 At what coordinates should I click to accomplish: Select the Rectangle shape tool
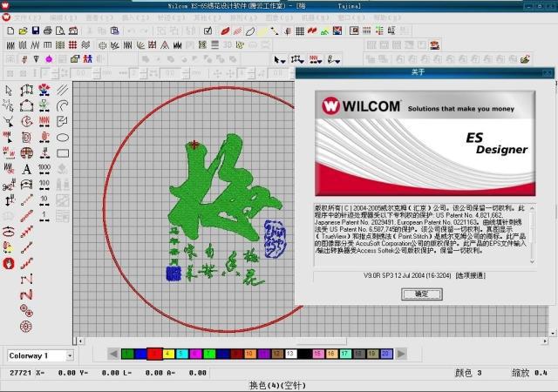click(x=63, y=153)
